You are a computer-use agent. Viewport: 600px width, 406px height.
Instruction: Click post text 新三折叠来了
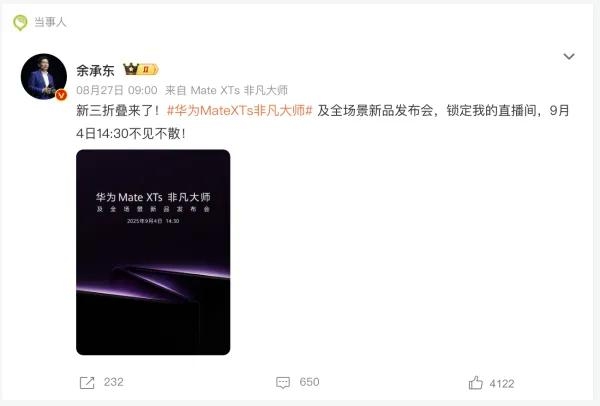coord(115,111)
